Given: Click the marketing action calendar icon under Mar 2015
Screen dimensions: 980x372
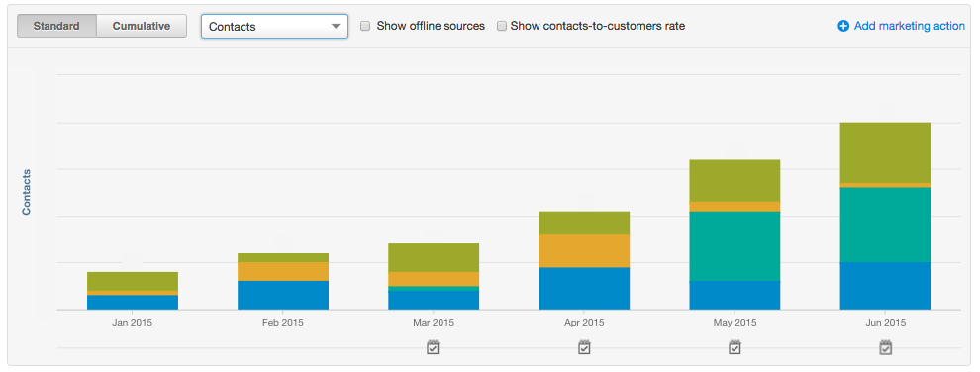Looking at the screenshot, I should (x=434, y=347).
